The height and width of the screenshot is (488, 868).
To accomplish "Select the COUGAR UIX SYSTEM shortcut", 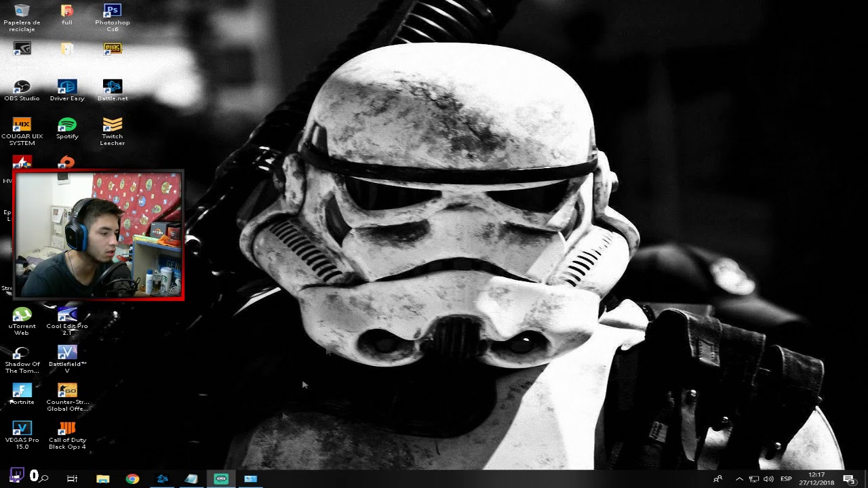I will coord(22,131).
